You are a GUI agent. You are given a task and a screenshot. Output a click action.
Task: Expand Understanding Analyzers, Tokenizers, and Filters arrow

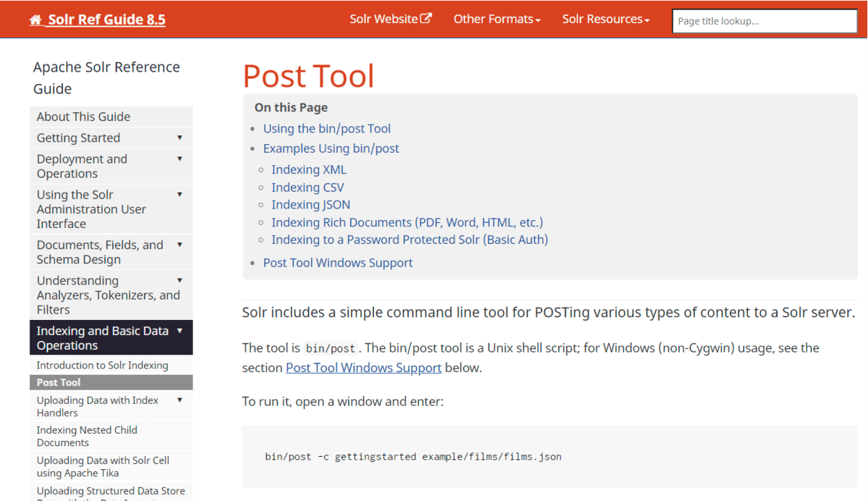179,280
